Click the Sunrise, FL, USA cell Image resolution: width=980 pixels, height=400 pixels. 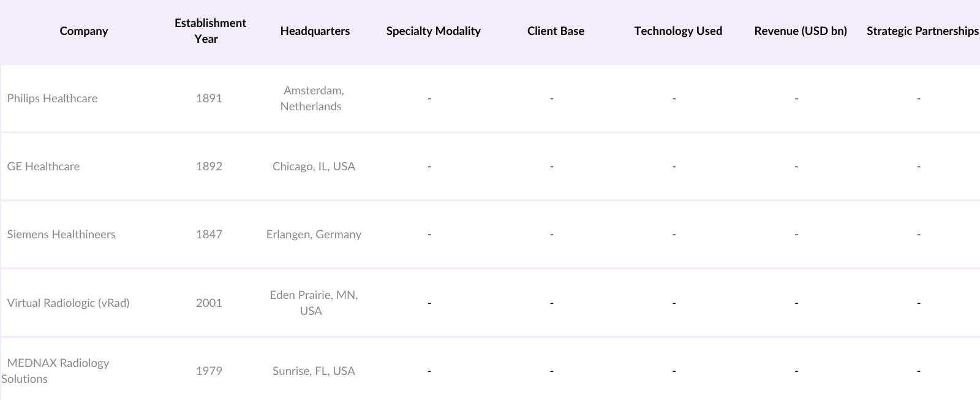click(x=314, y=371)
